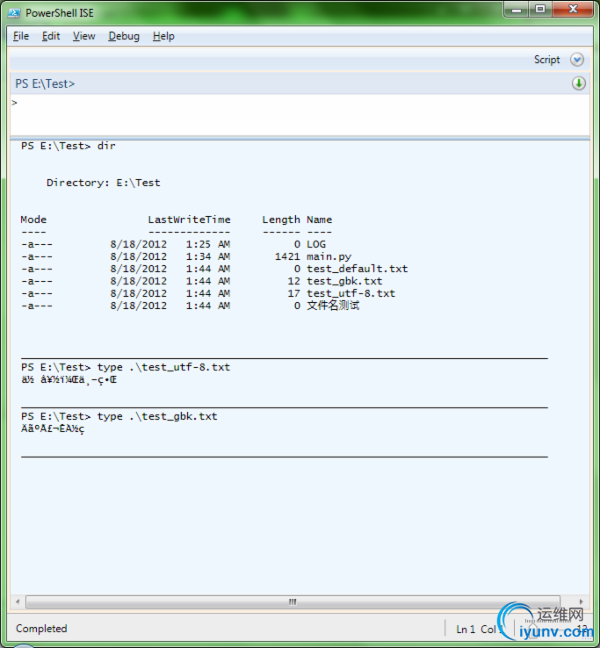600x648 pixels.
Task: Click test_gbk.txt in the dir listing
Action: pos(344,281)
